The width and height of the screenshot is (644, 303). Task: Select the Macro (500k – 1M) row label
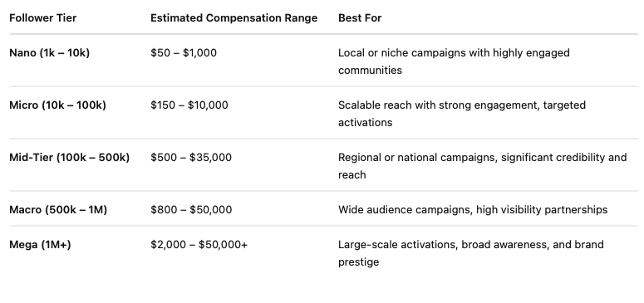[58, 210]
